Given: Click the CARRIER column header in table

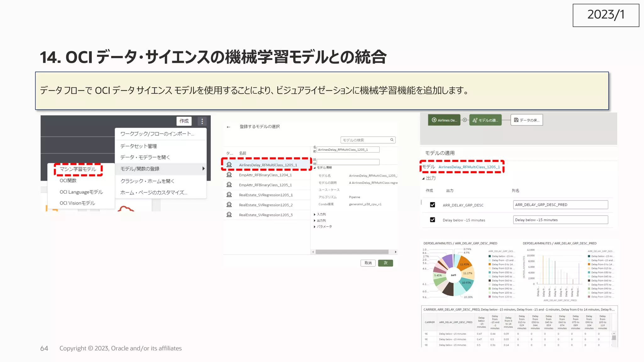Looking at the screenshot, I should tap(430, 322).
